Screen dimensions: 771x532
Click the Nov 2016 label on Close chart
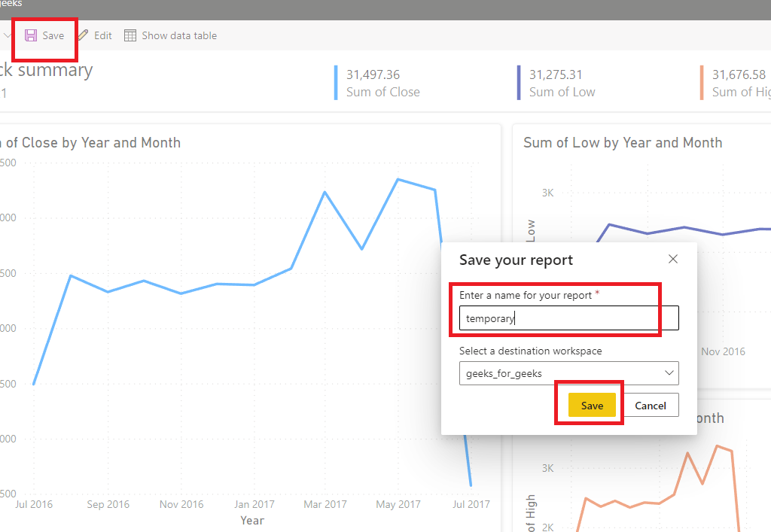pyautogui.click(x=181, y=504)
